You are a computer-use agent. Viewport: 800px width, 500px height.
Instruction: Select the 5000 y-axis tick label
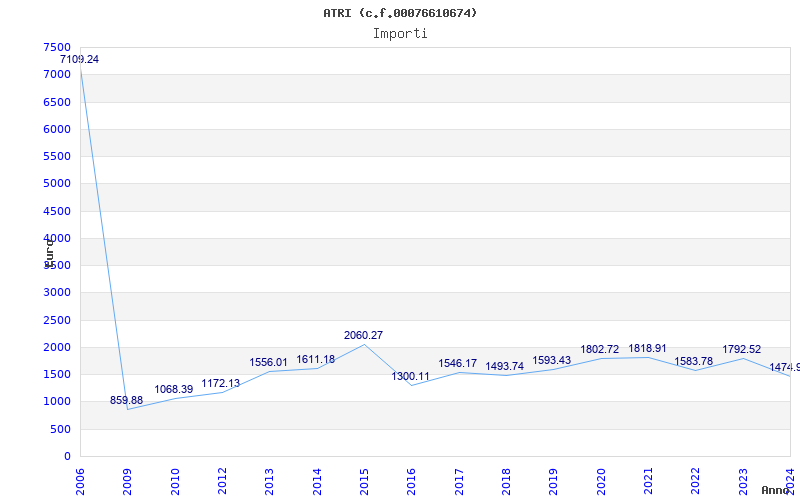pos(57,184)
